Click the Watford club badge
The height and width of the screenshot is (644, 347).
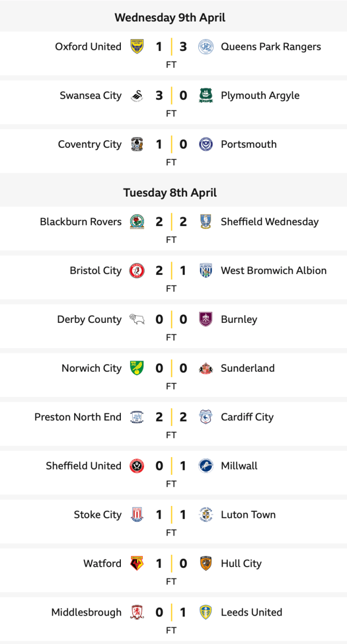(137, 564)
